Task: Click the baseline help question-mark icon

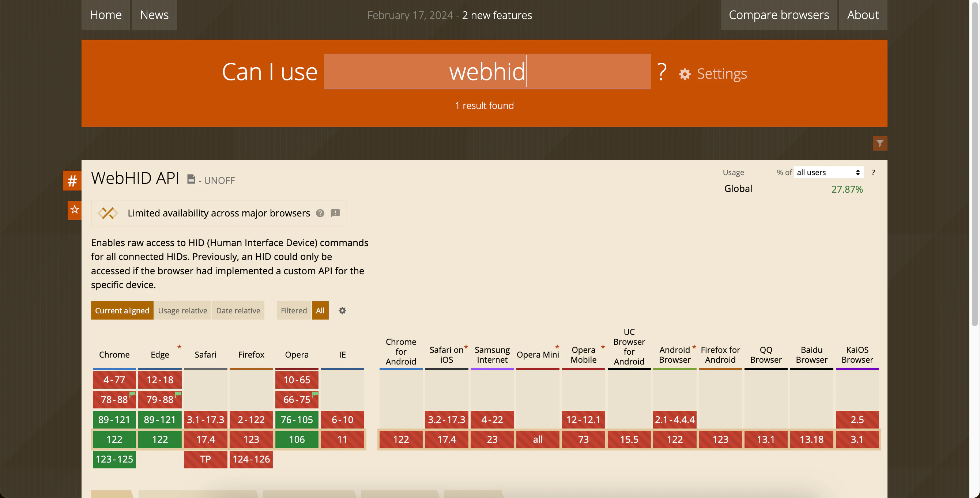Action: click(320, 213)
